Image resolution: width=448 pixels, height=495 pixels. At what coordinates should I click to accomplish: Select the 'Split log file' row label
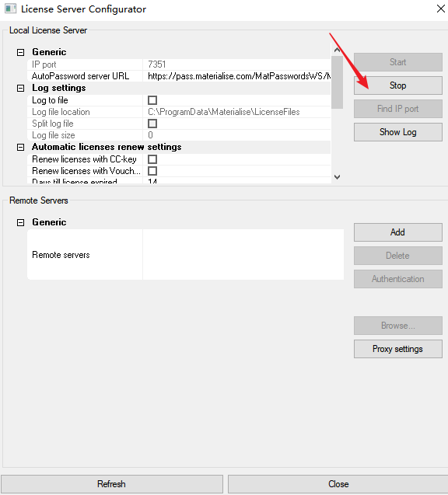point(52,124)
